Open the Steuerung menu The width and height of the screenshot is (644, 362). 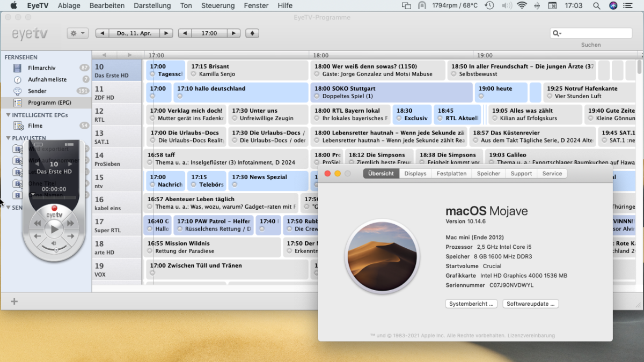[218, 5]
